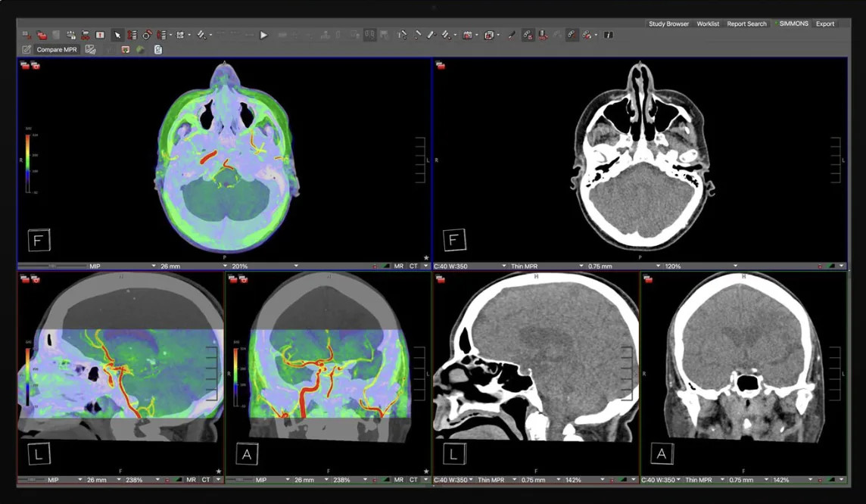The height and width of the screenshot is (504, 866).
Task: Adjust the fusion blending slider
Action: pyautogui.click(x=53, y=266)
